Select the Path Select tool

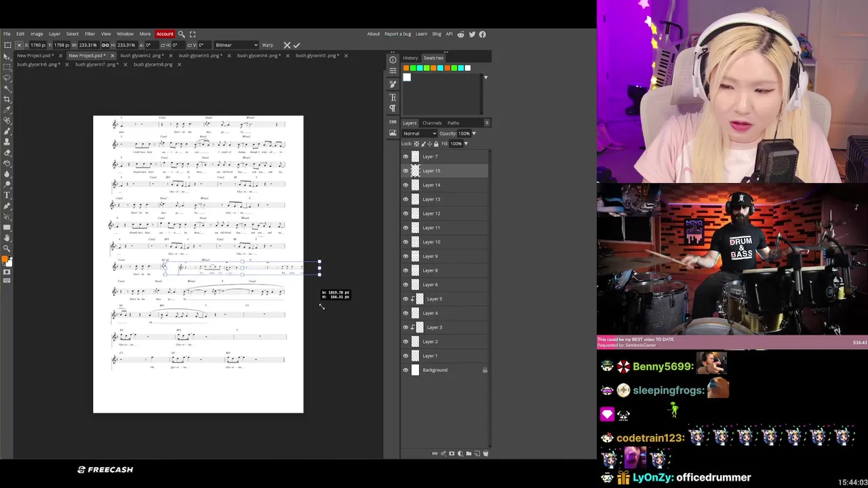pos(7,216)
